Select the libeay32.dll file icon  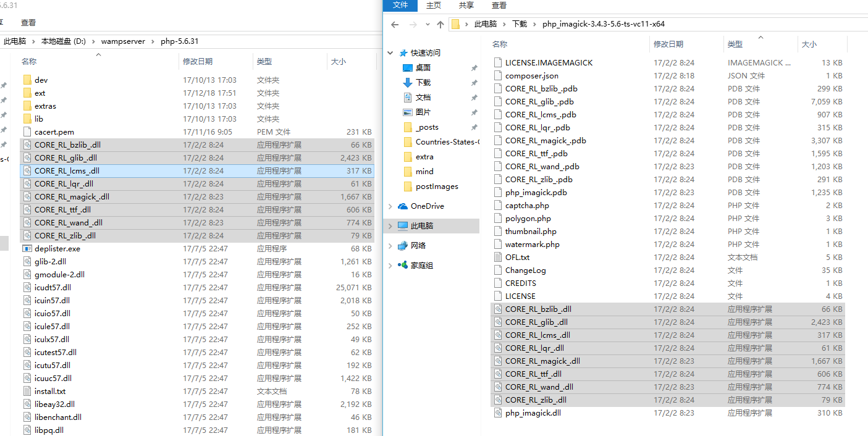click(27, 404)
